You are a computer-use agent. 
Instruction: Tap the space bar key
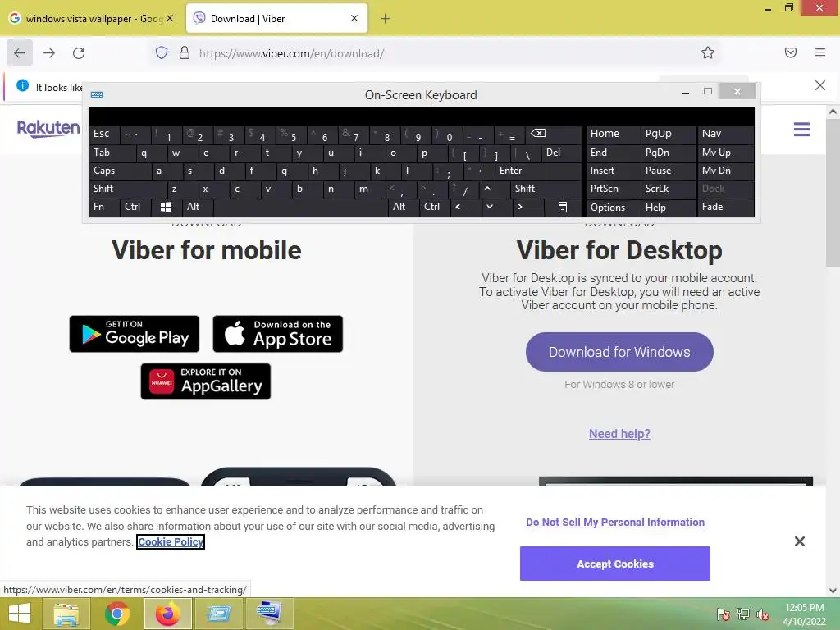300,207
